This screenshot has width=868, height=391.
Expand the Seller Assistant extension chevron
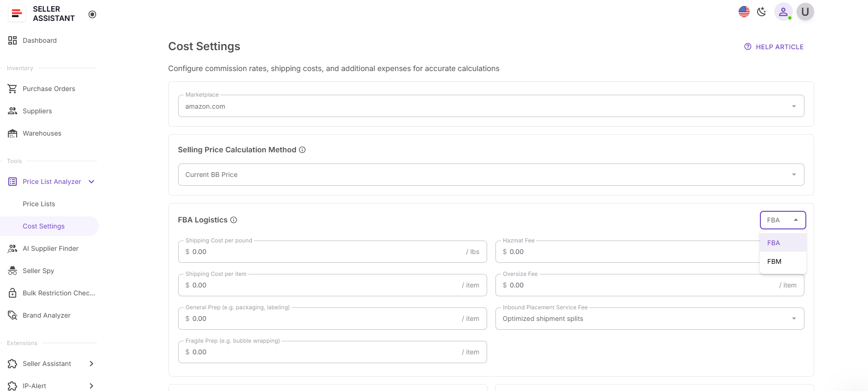click(x=91, y=364)
